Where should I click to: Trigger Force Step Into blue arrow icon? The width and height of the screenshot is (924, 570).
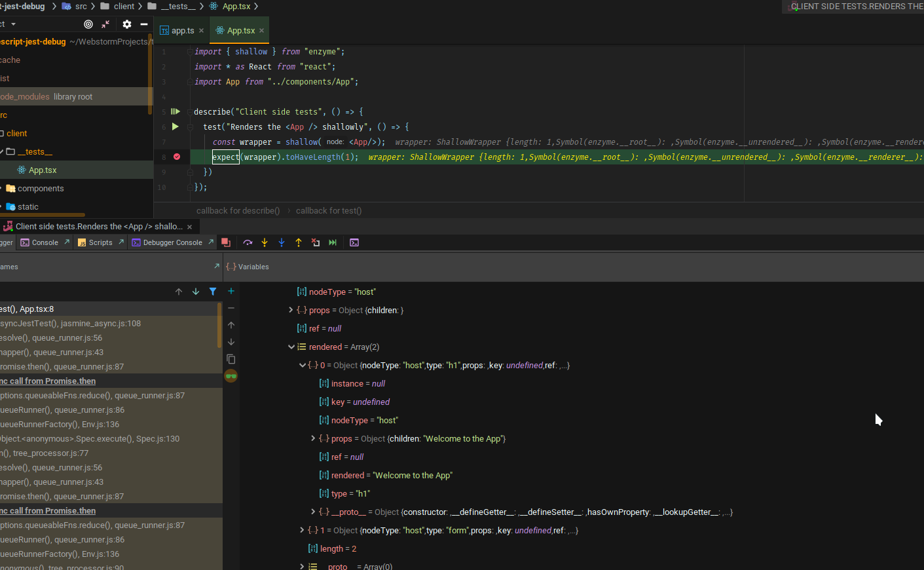[x=282, y=242]
